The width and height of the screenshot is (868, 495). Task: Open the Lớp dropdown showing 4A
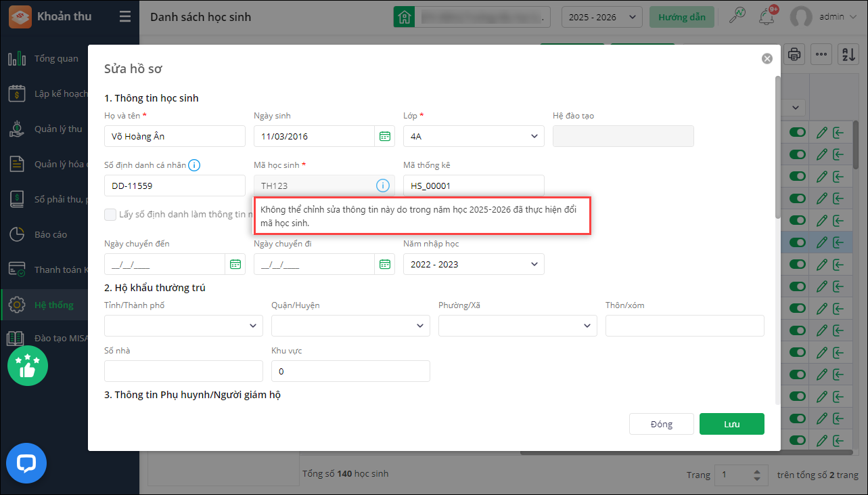(474, 136)
